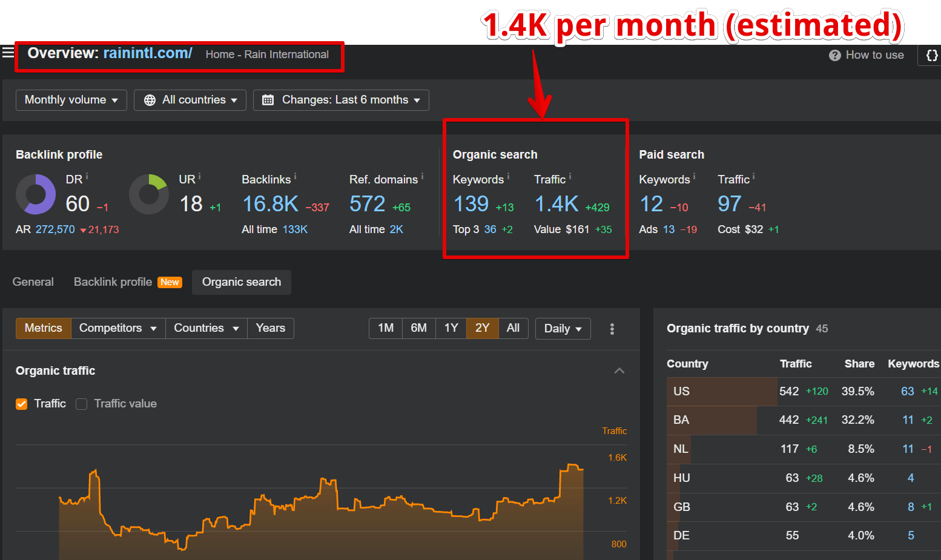The width and height of the screenshot is (941, 560).
Task: Open the curly braces API button
Action: [x=931, y=55]
